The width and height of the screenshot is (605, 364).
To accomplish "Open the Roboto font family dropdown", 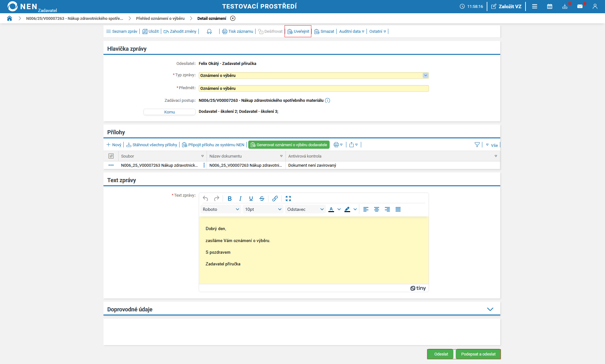I will click(221, 209).
